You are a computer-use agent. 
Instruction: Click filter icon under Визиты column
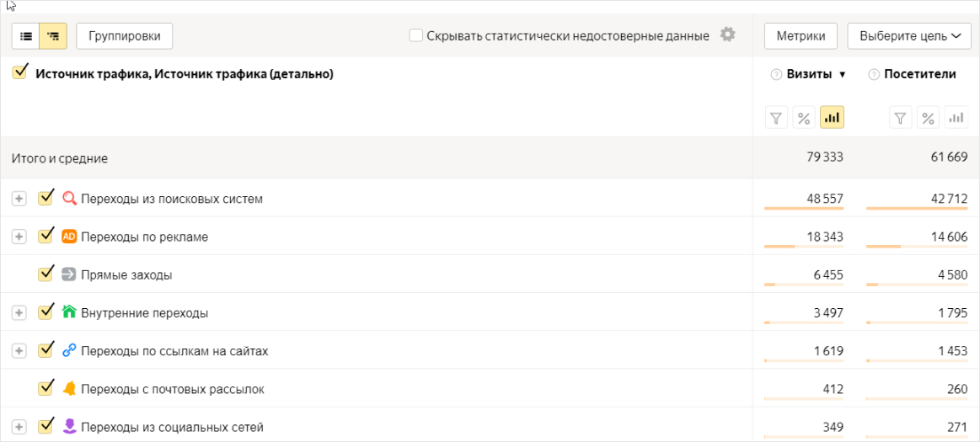point(776,117)
